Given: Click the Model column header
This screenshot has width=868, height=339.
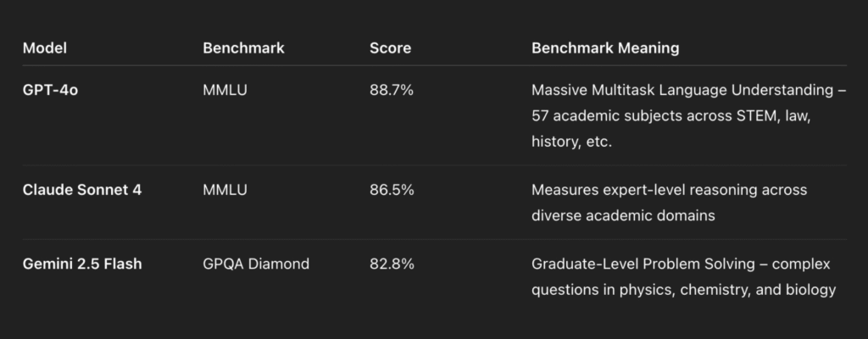Looking at the screenshot, I should point(45,48).
